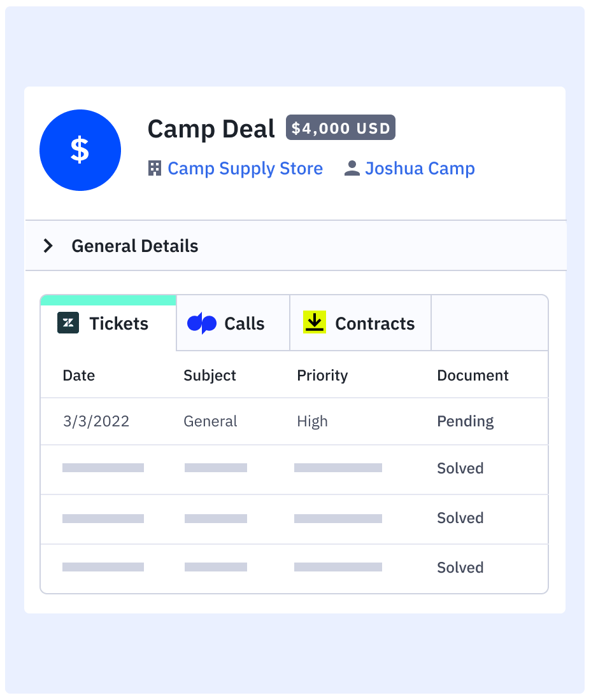Click the $4,000 USD amount badge
This screenshot has width=591, height=700.
340,128
